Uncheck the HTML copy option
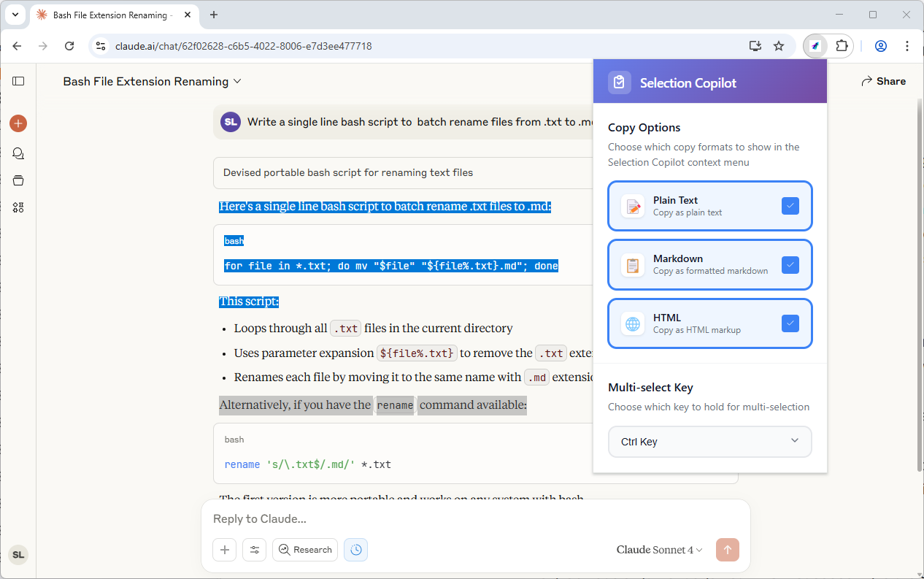 [790, 323]
